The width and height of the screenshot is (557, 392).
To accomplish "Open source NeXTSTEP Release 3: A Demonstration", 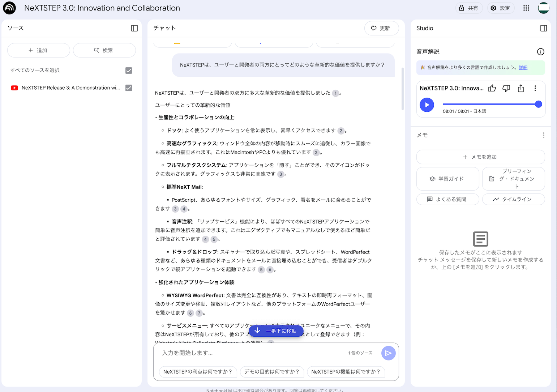I will 71,88.
